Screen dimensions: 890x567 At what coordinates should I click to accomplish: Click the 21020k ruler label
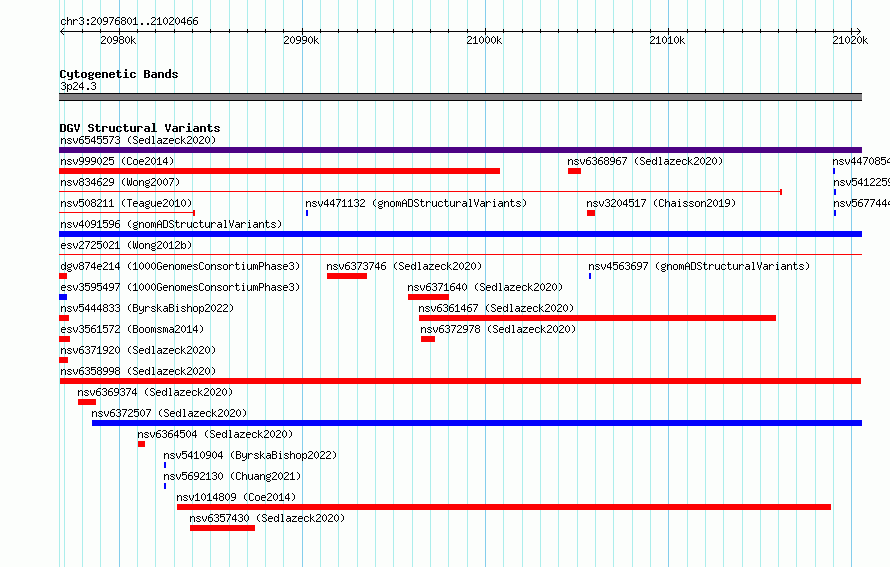pos(850,40)
